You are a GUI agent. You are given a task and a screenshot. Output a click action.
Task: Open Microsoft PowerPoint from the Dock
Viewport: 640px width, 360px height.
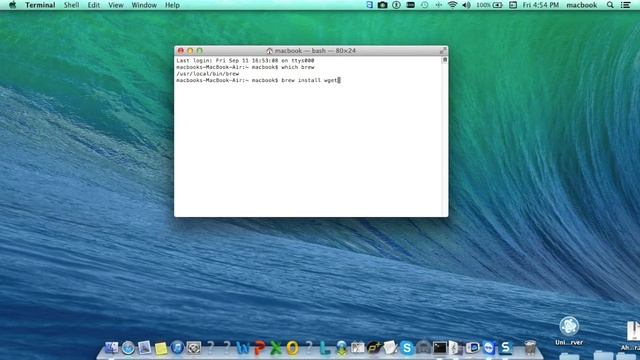tap(260, 348)
